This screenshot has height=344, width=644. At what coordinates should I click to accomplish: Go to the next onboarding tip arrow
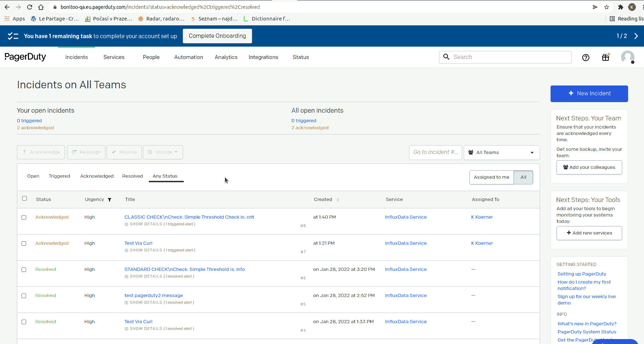(636, 36)
